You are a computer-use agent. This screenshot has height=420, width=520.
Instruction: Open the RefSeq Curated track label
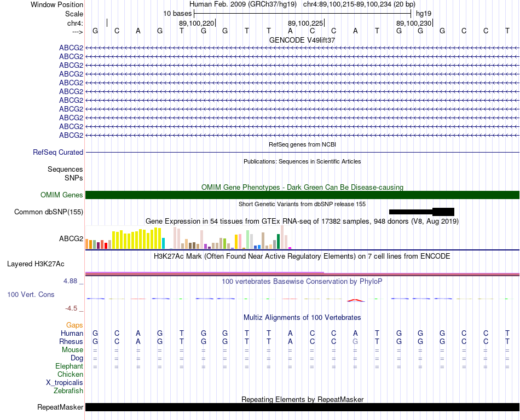click(x=58, y=153)
